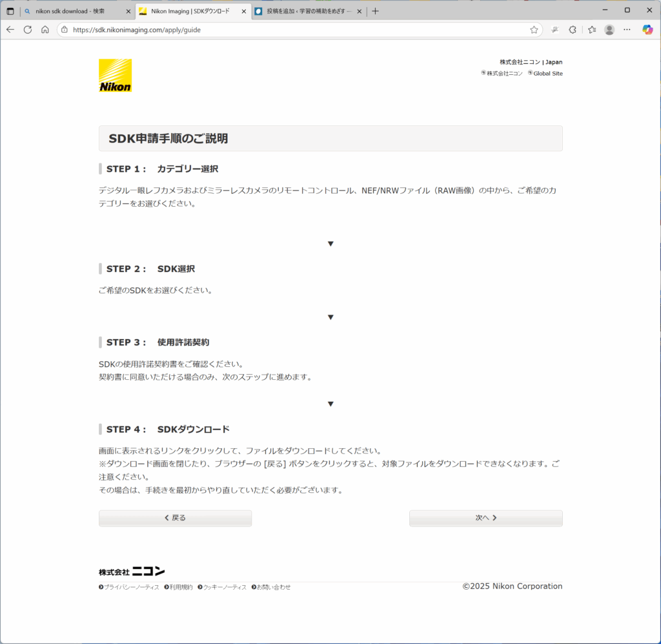Open the browser home page icon
This screenshot has height=644, width=661.
tap(45, 30)
